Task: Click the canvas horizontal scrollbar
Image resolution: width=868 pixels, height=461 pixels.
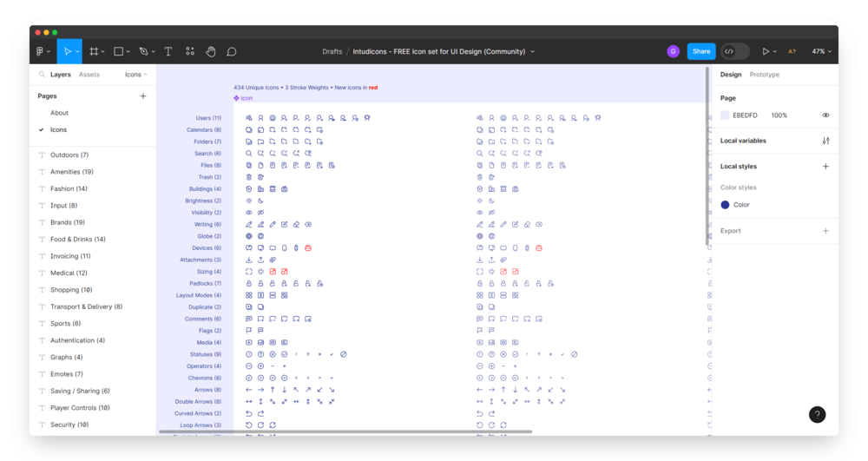Action: coord(345,431)
